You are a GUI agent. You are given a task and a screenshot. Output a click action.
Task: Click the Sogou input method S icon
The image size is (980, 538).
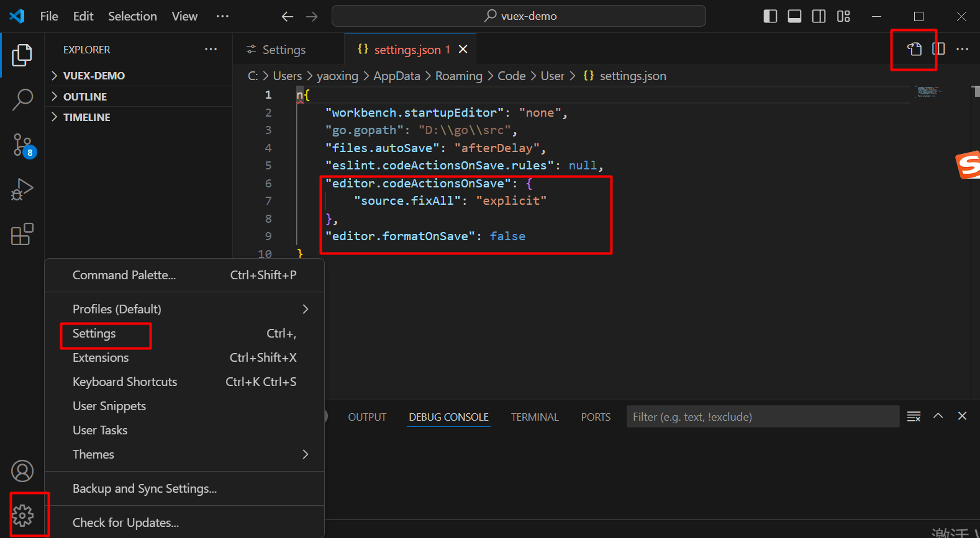pos(968,165)
